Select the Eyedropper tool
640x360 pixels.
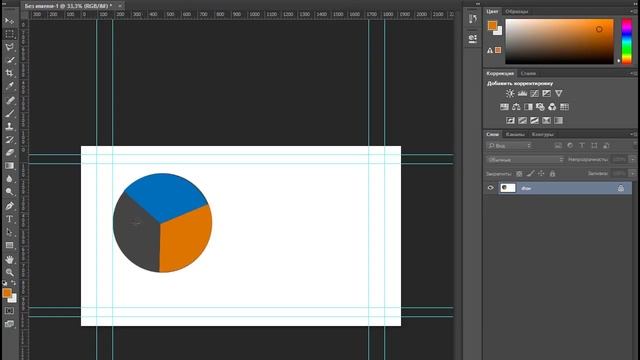[x=9, y=86]
